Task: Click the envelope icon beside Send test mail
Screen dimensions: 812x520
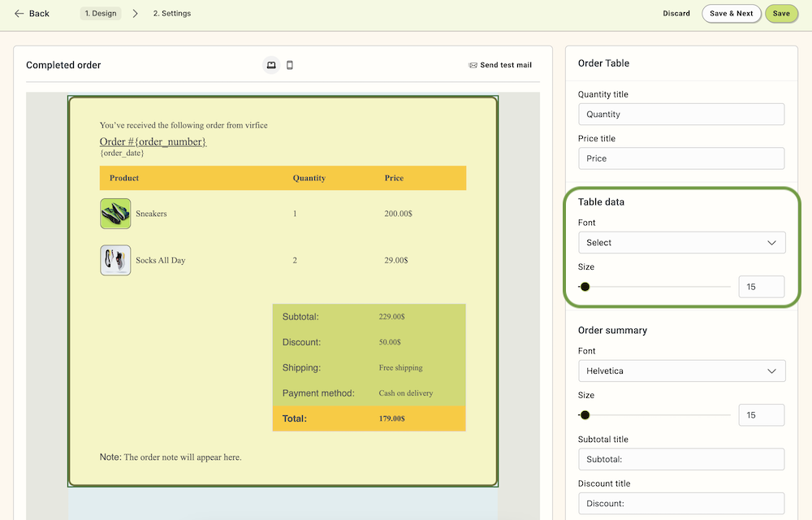Action: (473, 65)
